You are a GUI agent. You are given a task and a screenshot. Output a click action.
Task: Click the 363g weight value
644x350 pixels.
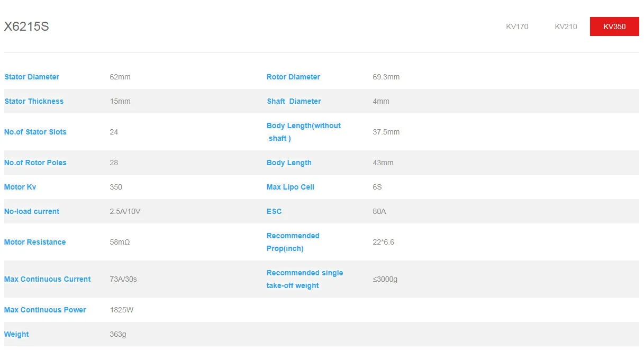click(x=118, y=334)
